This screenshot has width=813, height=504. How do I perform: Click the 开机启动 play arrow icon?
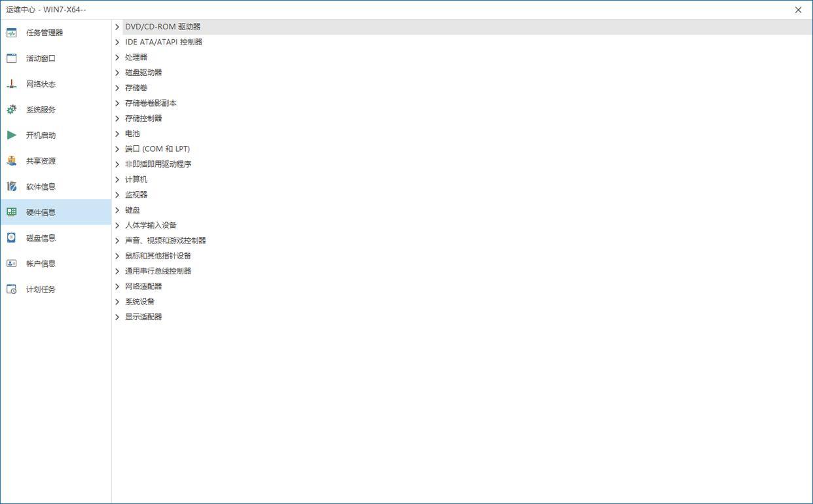point(11,135)
